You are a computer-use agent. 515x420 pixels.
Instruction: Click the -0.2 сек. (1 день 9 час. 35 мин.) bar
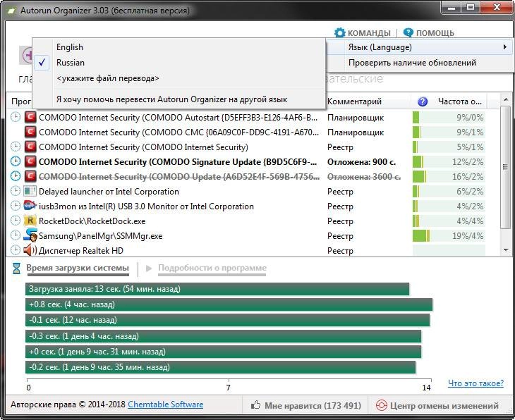[x=220, y=367]
